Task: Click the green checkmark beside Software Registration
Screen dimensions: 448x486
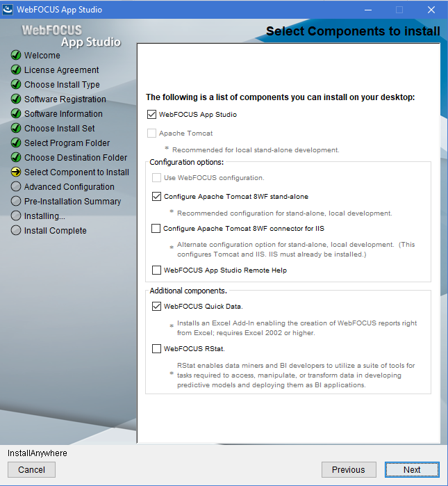Action: point(16,99)
